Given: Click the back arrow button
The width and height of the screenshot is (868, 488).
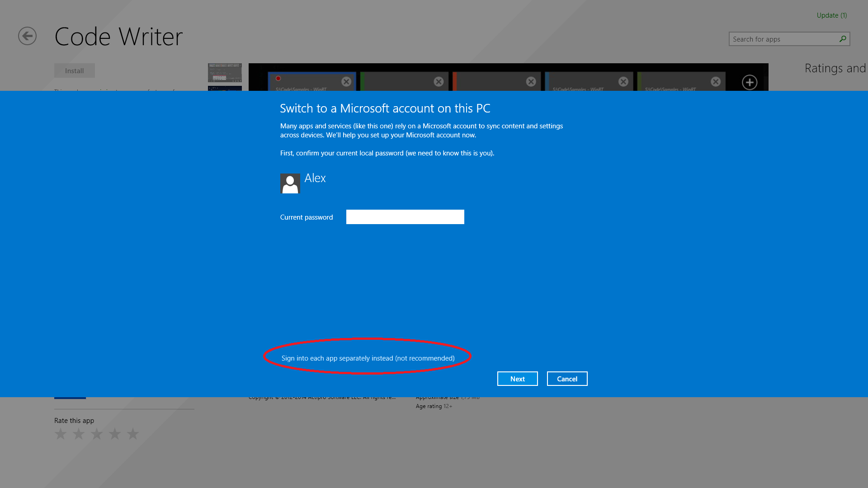Looking at the screenshot, I should [x=27, y=36].
